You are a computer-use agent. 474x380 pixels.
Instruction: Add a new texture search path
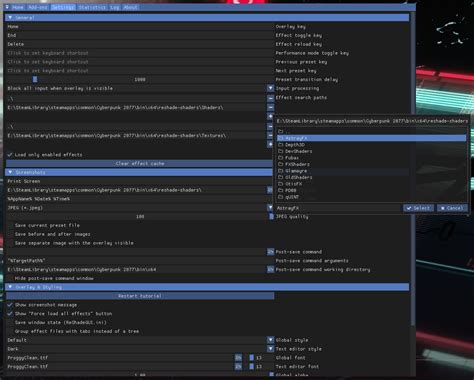(270, 144)
